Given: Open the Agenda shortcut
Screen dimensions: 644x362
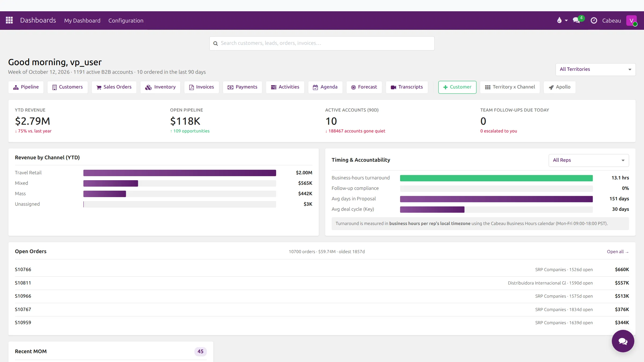Looking at the screenshot, I should pyautogui.click(x=325, y=87).
